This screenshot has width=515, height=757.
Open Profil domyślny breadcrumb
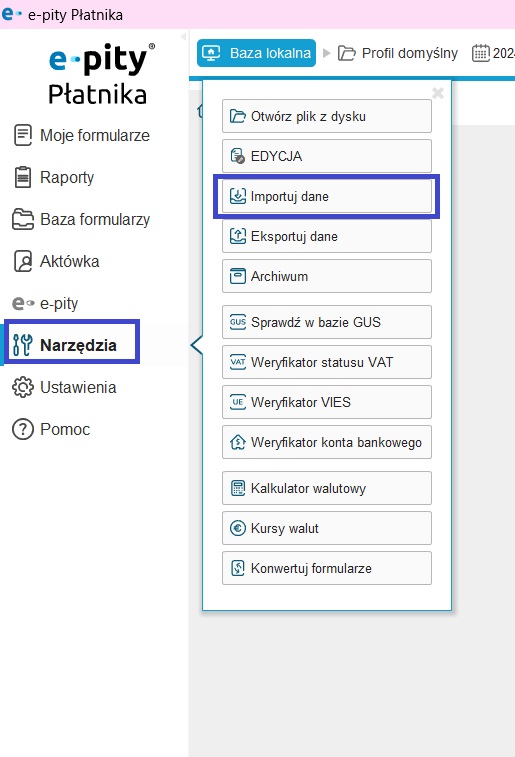click(398, 53)
